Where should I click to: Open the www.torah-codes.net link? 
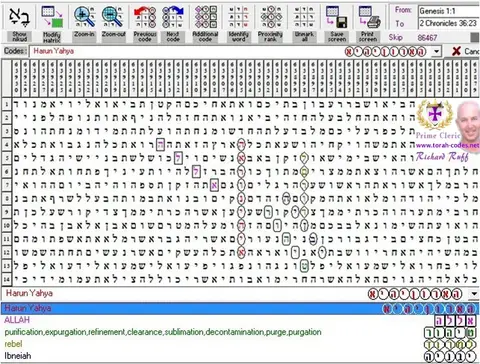[448, 145]
